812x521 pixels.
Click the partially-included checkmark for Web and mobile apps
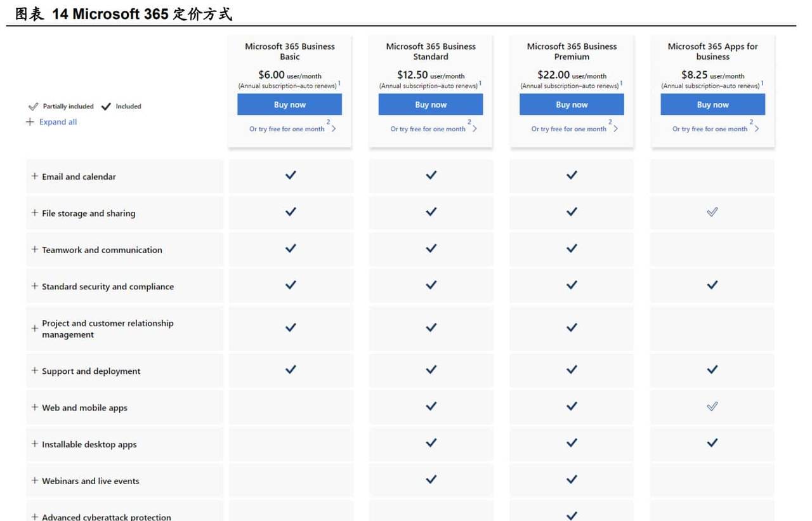coord(711,406)
